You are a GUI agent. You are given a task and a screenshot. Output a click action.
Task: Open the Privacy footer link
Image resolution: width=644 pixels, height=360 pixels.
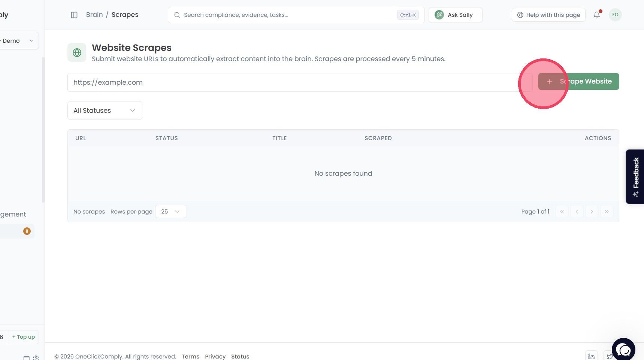215,356
